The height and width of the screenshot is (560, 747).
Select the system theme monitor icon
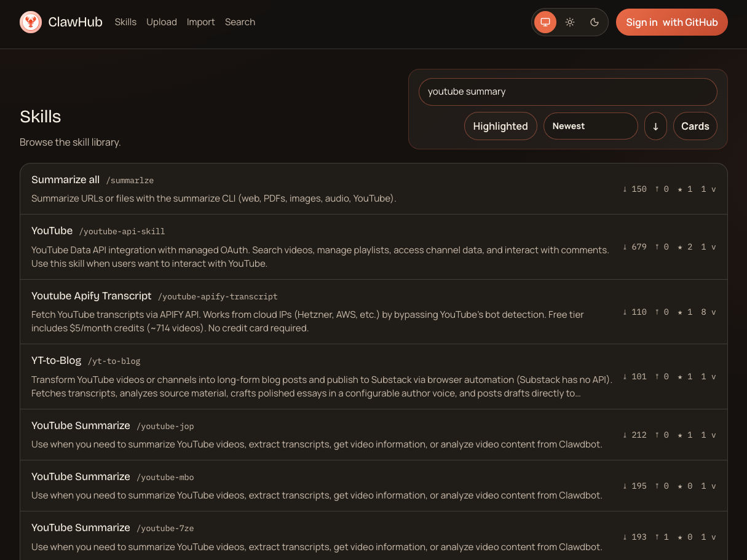click(x=545, y=22)
